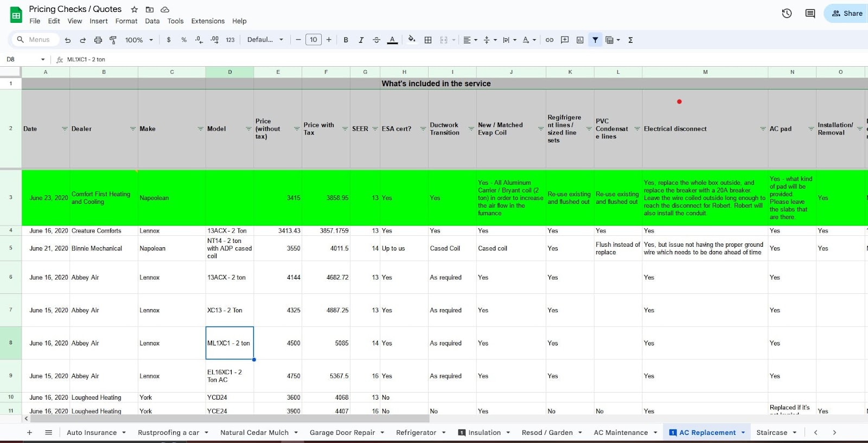The height and width of the screenshot is (443, 868).
Task: Open the name box dropdown arrow
Action: [x=43, y=60]
